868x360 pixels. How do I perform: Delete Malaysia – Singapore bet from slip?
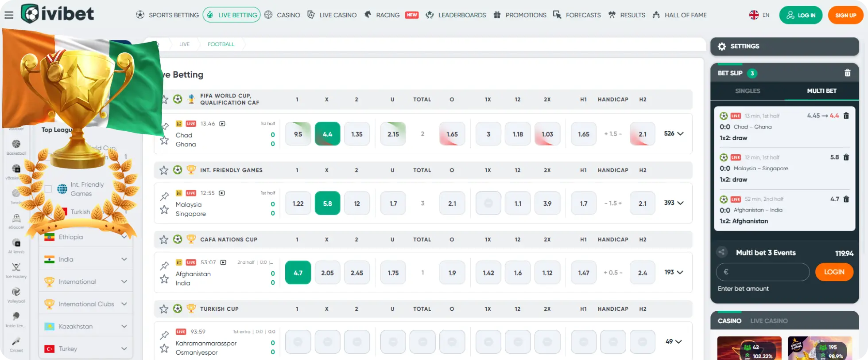coord(846,157)
